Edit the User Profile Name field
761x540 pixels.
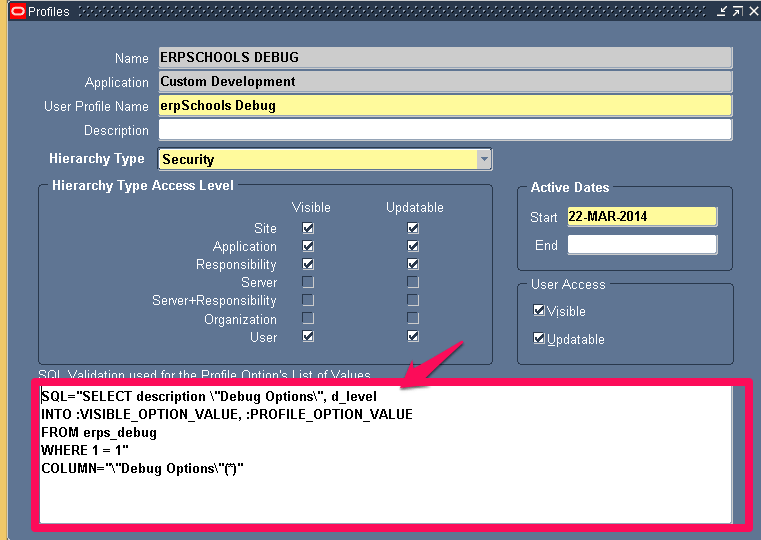[445, 106]
